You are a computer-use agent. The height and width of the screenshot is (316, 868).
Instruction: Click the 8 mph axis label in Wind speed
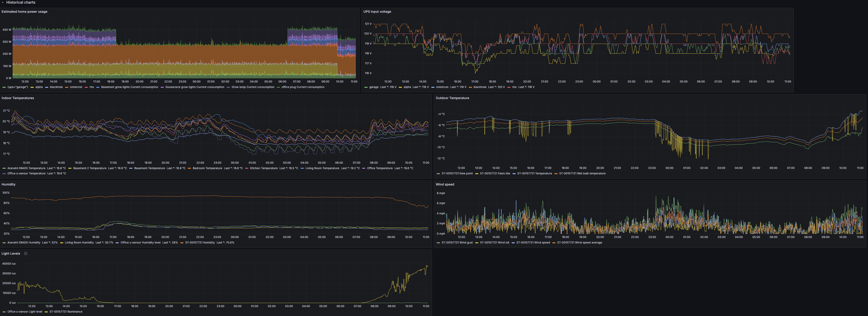[441, 193]
